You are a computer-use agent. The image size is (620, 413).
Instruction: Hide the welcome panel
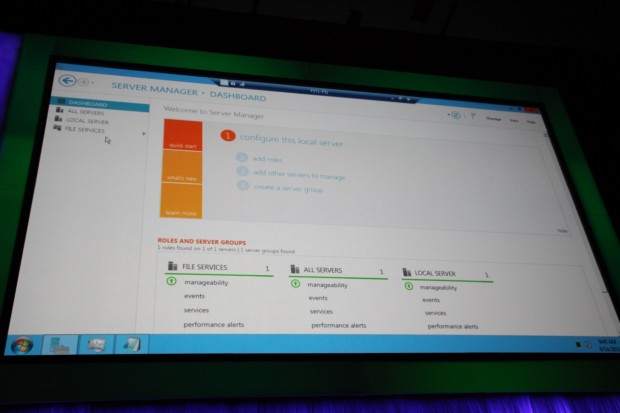(x=562, y=230)
